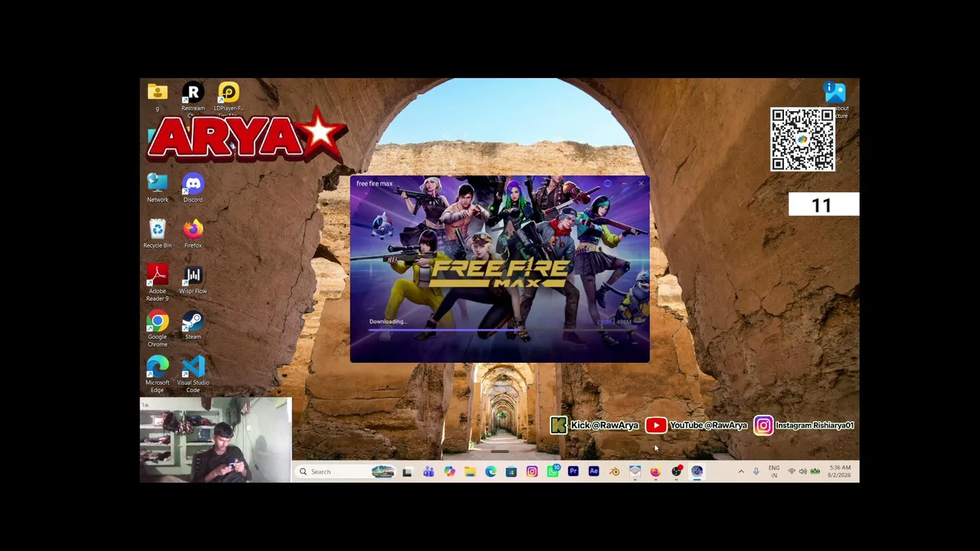Click the volume speaker tray icon

pyautogui.click(x=802, y=471)
